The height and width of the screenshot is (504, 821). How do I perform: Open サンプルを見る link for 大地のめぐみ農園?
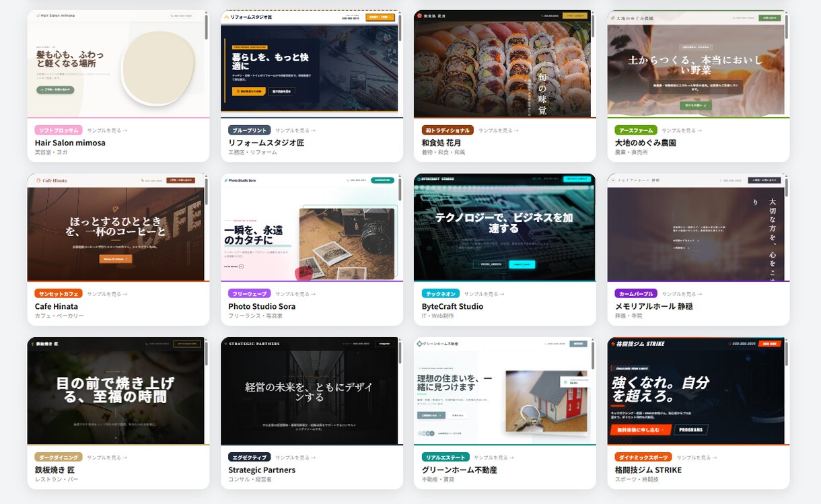coord(682,131)
